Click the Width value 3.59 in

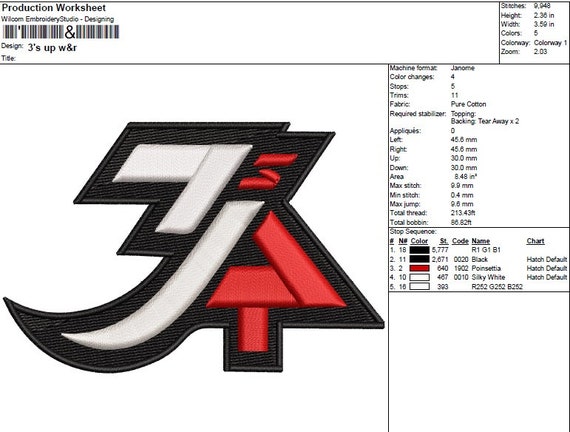544,24
